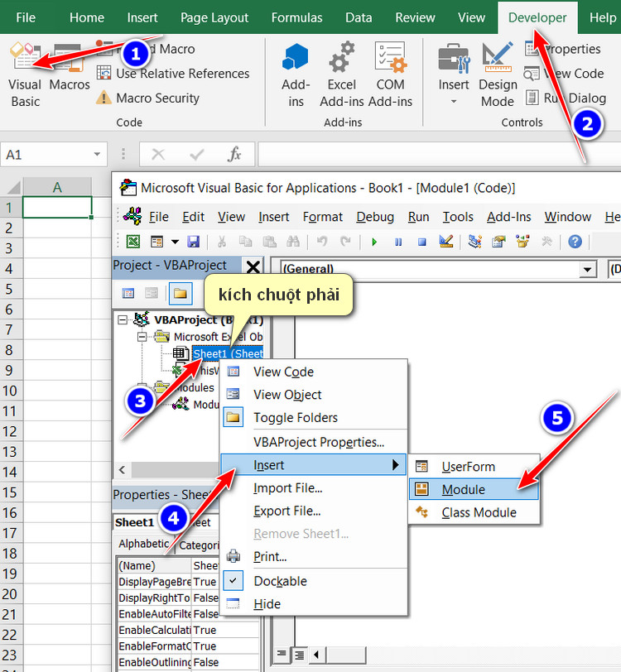Run macro with green play icon

tap(374, 242)
